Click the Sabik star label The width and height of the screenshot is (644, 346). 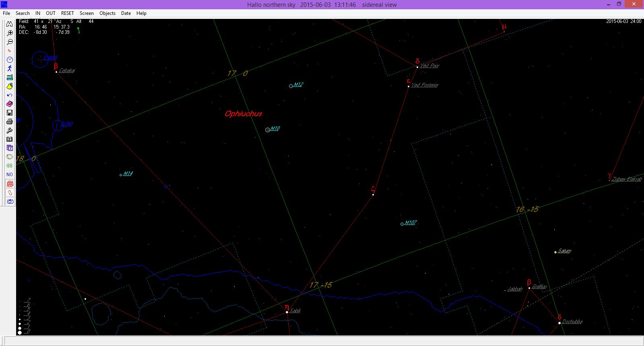(295, 311)
